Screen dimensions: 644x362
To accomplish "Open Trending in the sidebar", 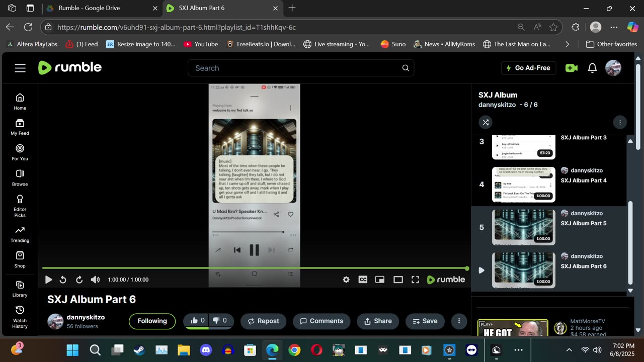I will (x=20, y=234).
